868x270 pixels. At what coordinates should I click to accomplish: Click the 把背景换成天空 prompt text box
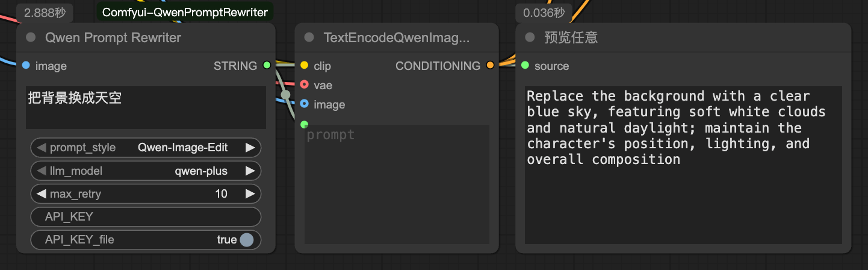point(146,107)
